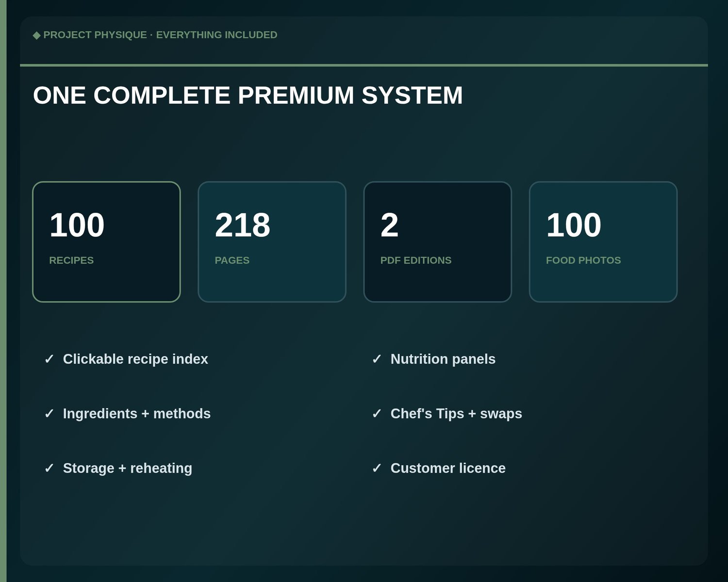Screen dimensions: 728x582
Task: Click the 100 Recipes stat card
Action: (x=106, y=242)
